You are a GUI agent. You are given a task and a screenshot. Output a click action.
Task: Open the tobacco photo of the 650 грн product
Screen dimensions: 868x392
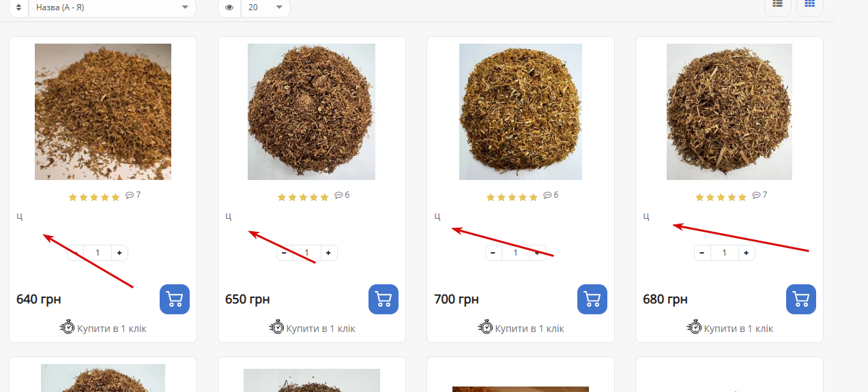click(311, 112)
